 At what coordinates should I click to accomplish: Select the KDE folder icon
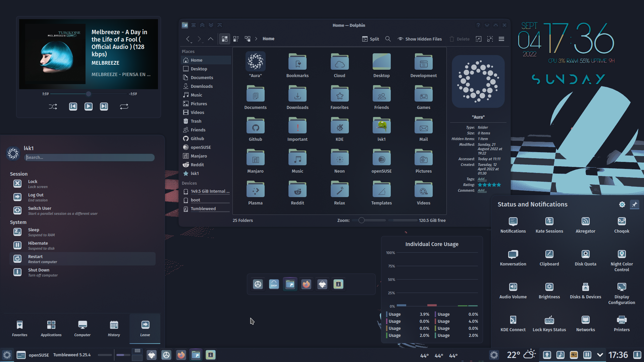339,126
